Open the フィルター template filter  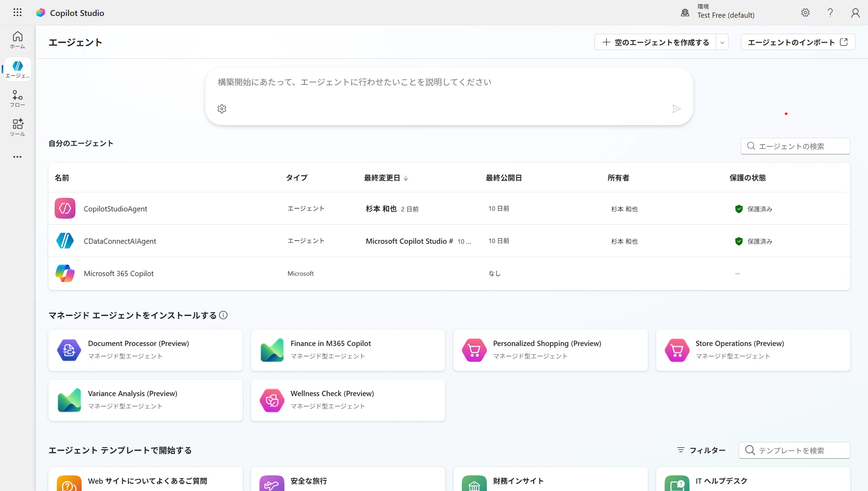701,450
